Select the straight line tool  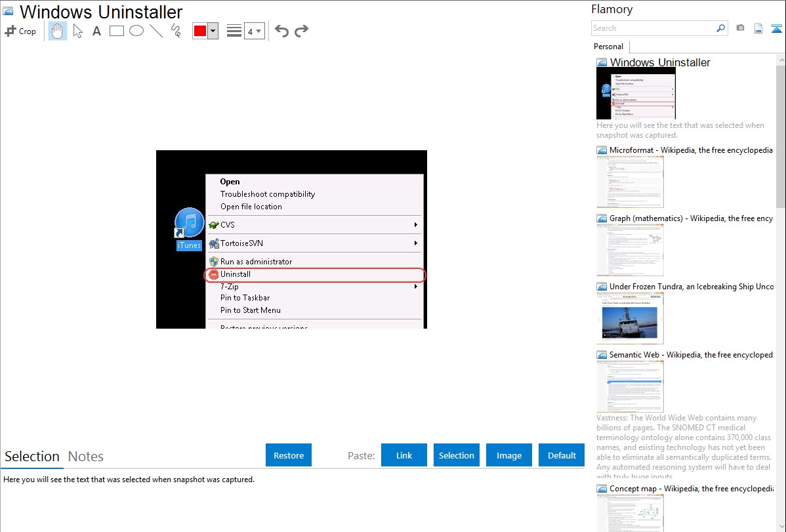point(156,31)
